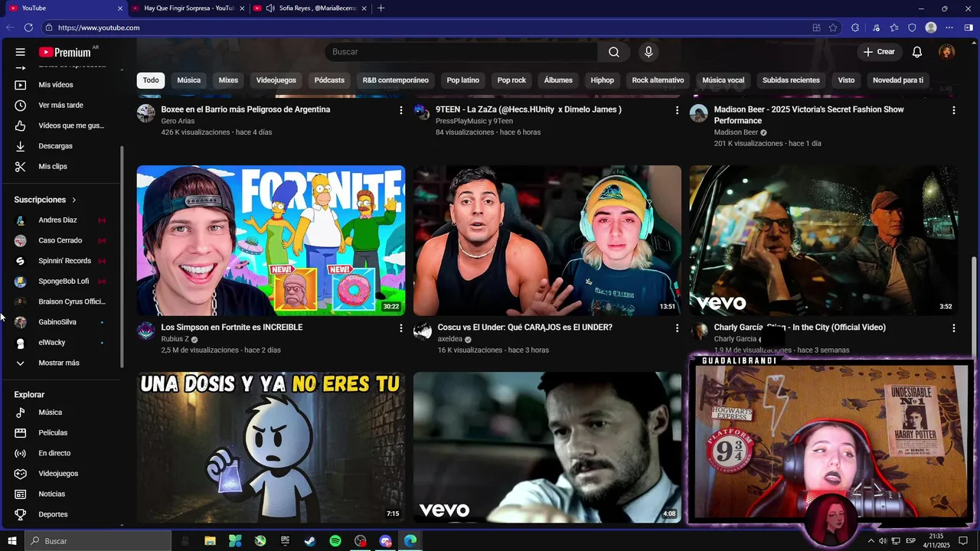Image resolution: width=980 pixels, height=551 pixels.
Task: Open Spotify from the taskbar
Action: [x=335, y=541]
